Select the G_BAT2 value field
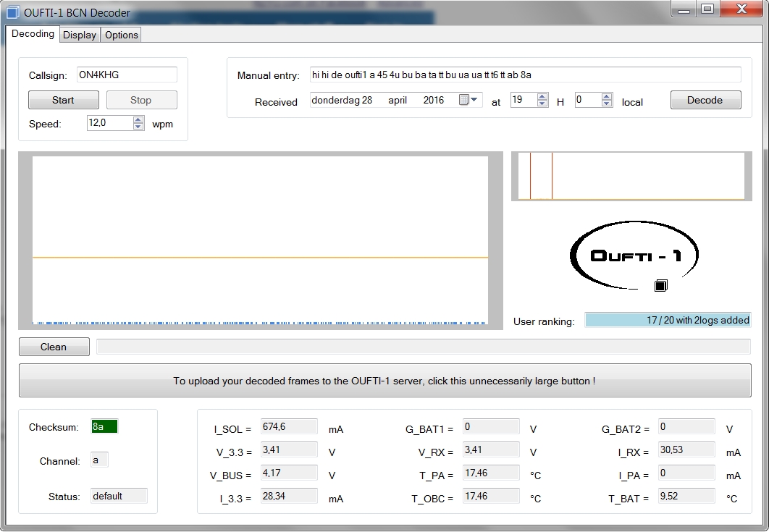769x532 pixels. pyautogui.click(x=686, y=426)
